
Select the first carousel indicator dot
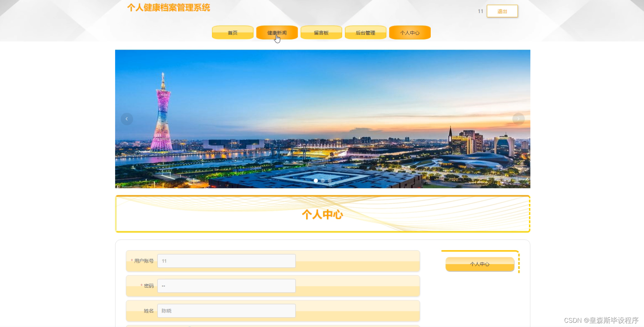pos(316,180)
